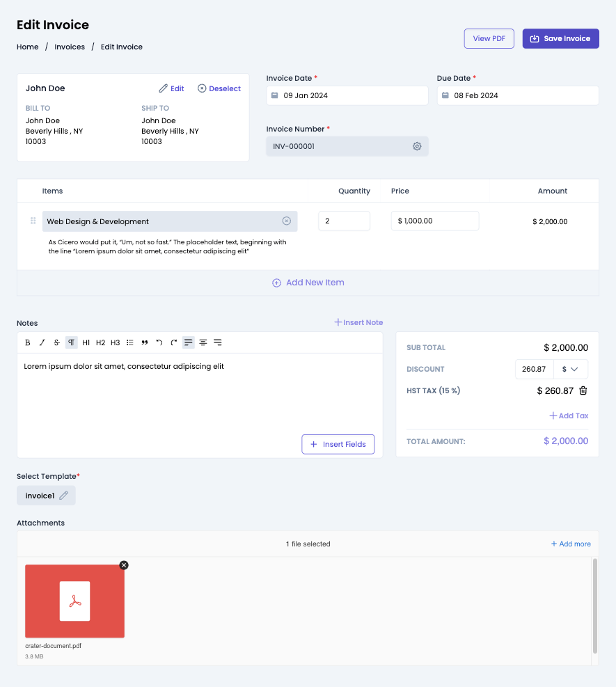Select the invoice1 template chip
Viewport: 616px width, 687px height.
click(x=46, y=496)
